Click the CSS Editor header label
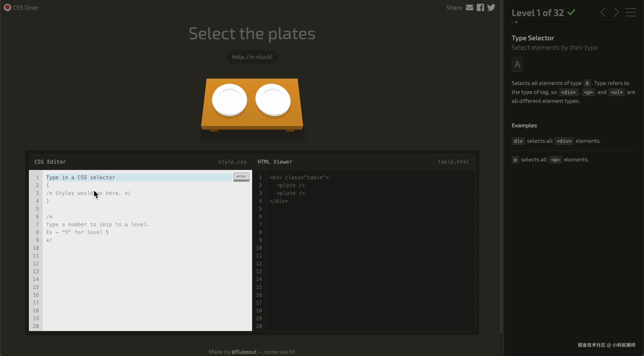 pyautogui.click(x=50, y=162)
